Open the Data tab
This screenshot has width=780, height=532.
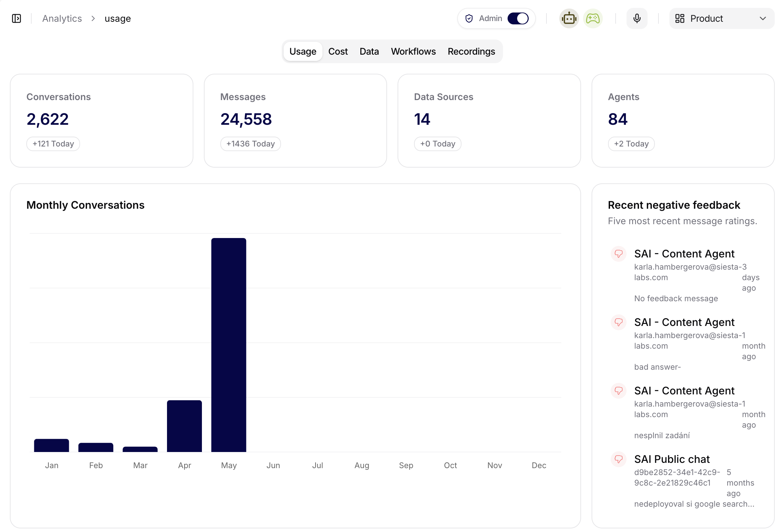point(369,51)
